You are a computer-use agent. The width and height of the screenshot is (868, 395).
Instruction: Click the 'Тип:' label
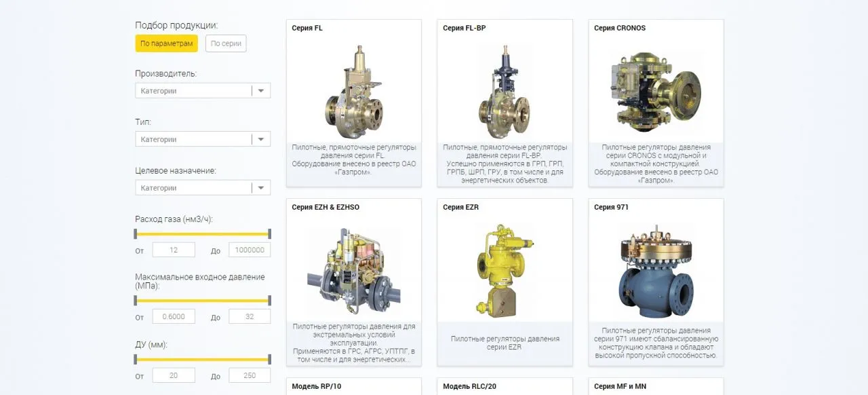tap(143, 122)
